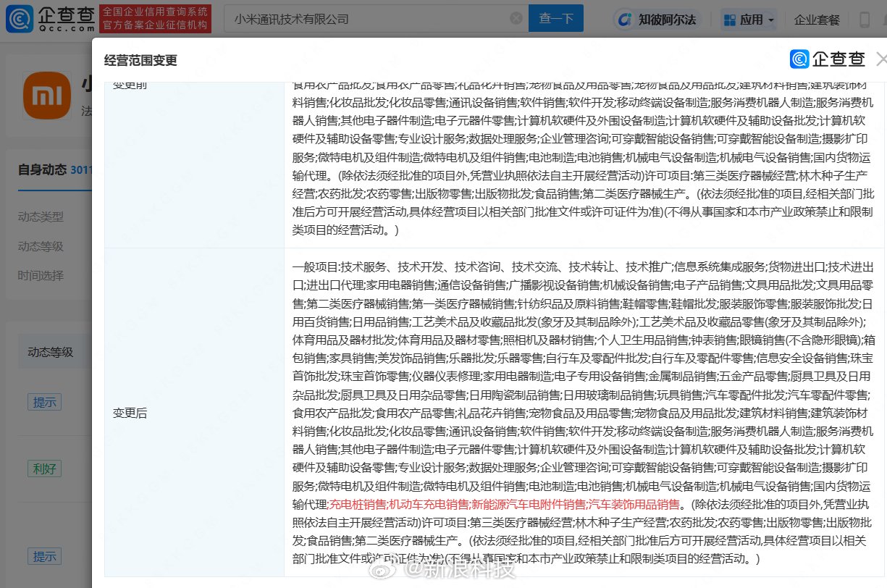Screen dimensions: 887x588
Task: Click the green 利好 tag
Action: pos(44,468)
